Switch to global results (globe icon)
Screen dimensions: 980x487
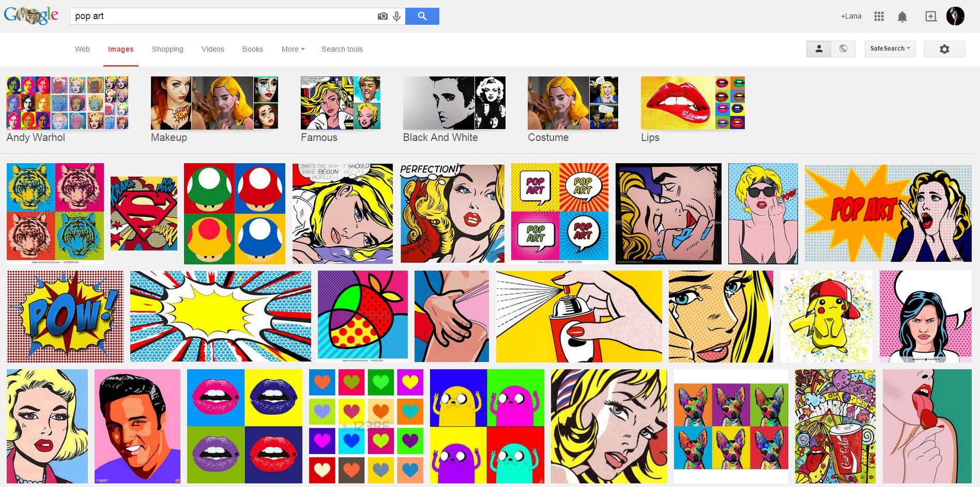click(843, 49)
